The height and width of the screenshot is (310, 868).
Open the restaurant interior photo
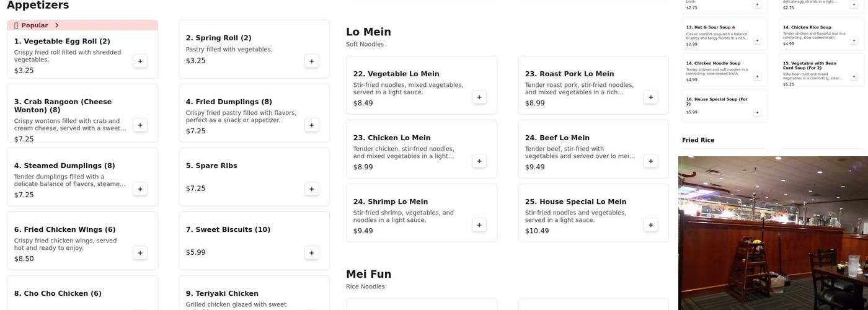coord(773,233)
